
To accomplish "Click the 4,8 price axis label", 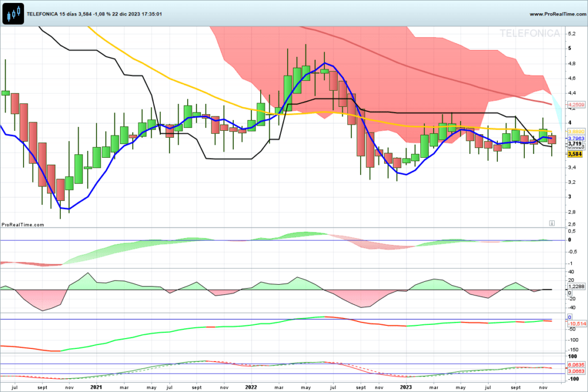I will (x=572, y=64).
